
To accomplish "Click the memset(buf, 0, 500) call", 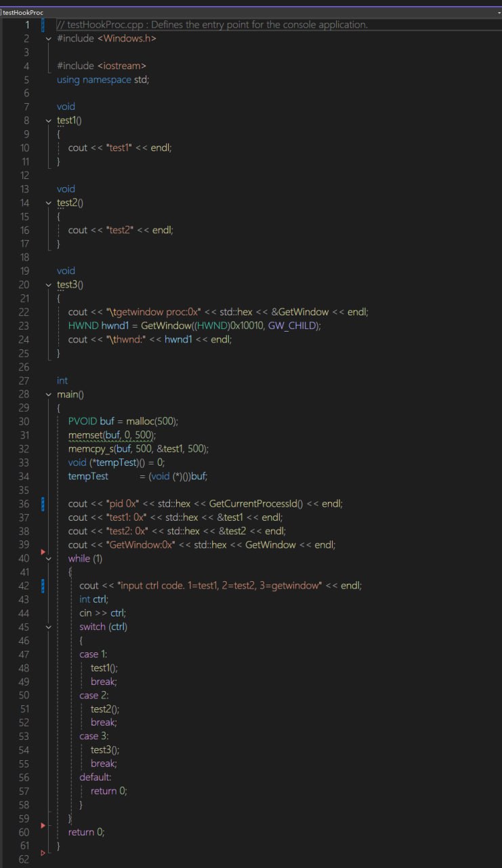I will point(112,435).
